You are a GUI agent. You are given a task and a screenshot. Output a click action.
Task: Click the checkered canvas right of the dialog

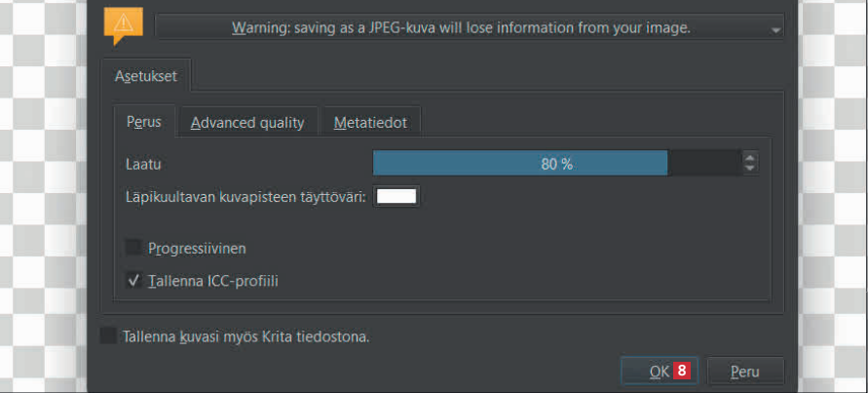(833, 195)
